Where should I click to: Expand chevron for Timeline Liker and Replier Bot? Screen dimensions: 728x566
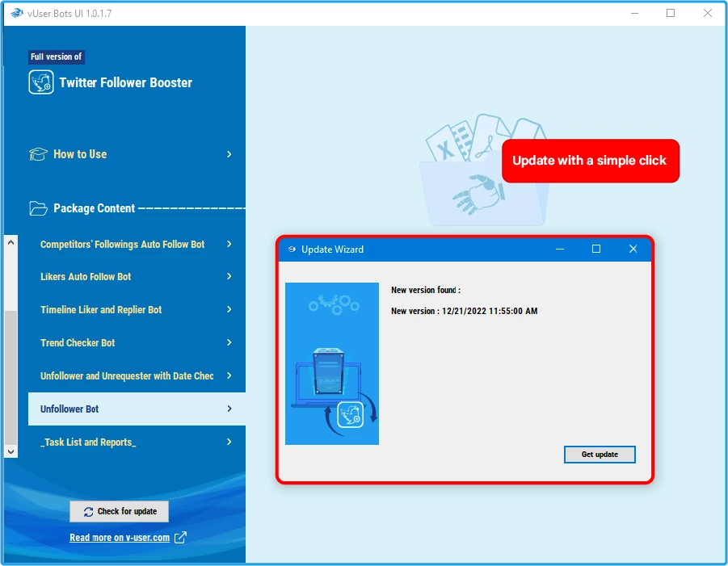229,309
